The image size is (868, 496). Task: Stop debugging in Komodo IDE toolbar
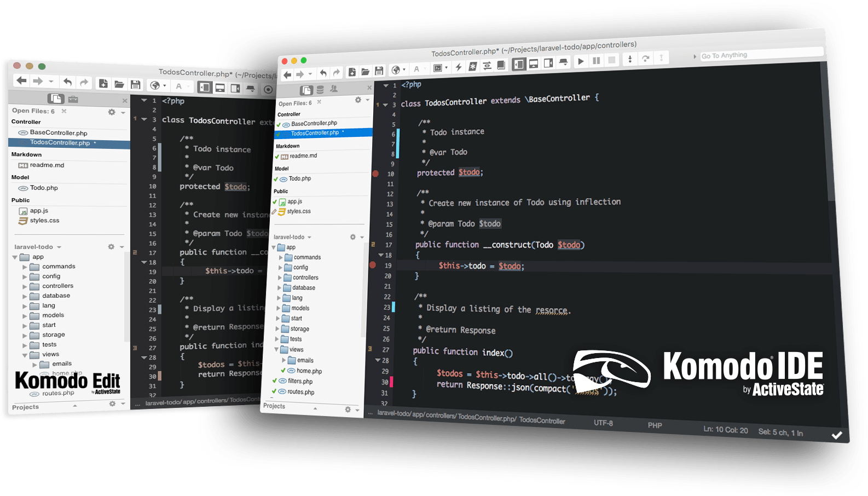[x=612, y=60]
